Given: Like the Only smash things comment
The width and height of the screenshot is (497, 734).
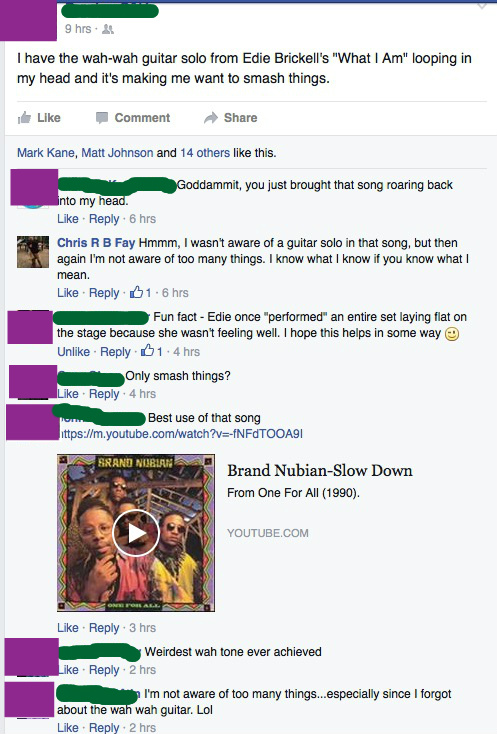Looking at the screenshot, I should point(68,394).
